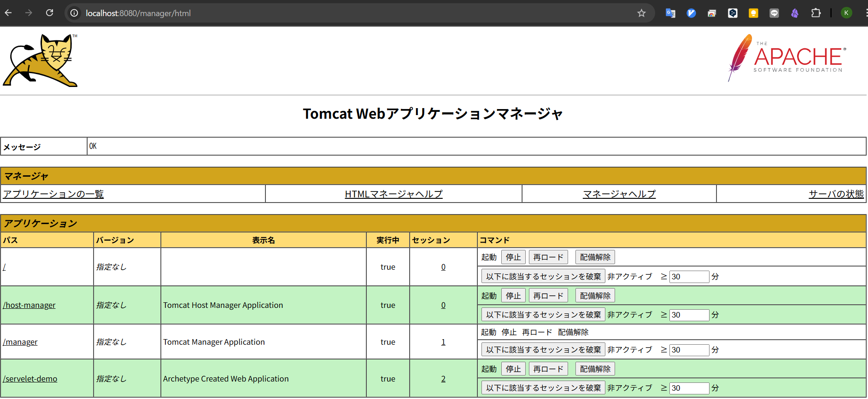Click the LINE extension icon
Image resolution: width=868 pixels, height=399 pixels.
pyautogui.click(x=774, y=13)
